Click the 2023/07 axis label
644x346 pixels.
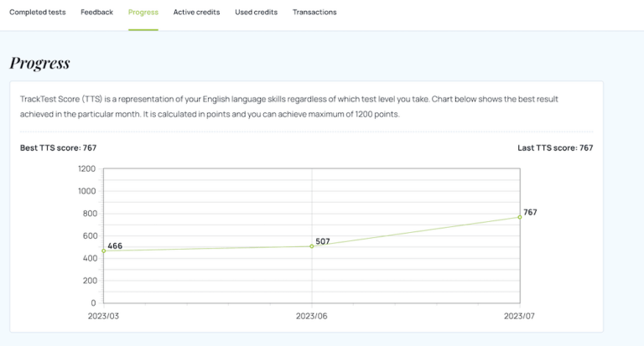pos(519,316)
